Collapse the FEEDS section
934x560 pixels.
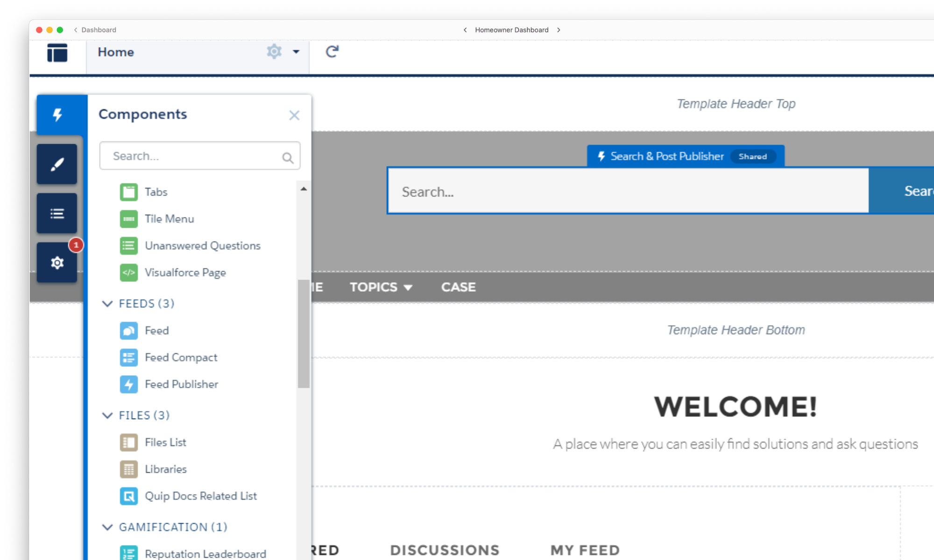tap(107, 303)
